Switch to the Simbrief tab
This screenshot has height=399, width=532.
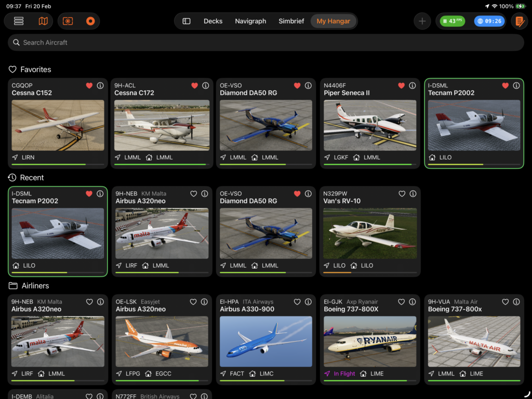click(291, 21)
